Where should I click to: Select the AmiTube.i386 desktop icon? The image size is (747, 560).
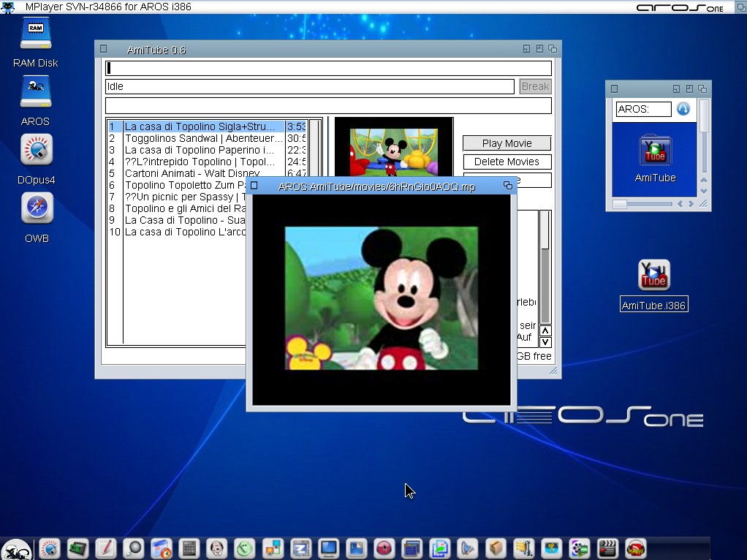click(x=653, y=276)
